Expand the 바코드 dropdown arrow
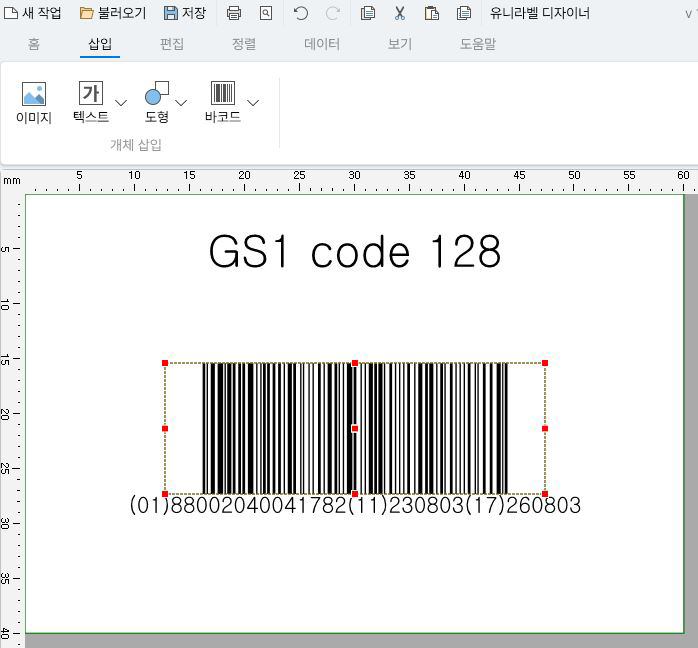The image size is (698, 648). tap(253, 103)
